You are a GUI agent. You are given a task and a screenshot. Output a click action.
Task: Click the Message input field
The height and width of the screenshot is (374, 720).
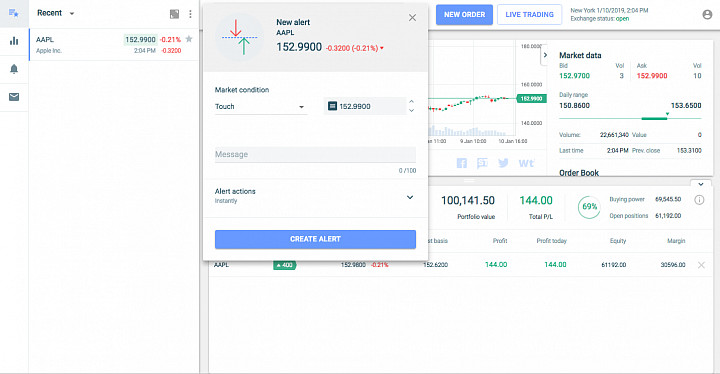click(x=315, y=154)
